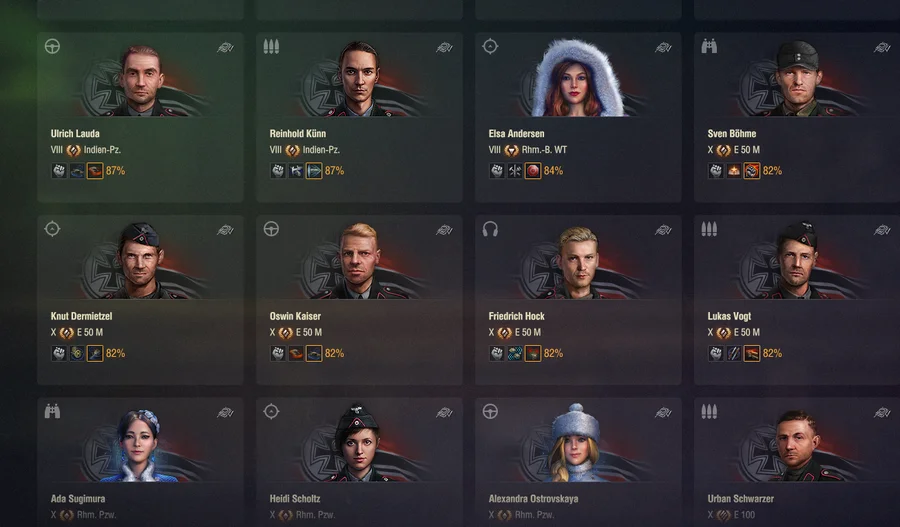Open Friedrich Hock's crew member card
This screenshot has height=527, width=900.
(578, 300)
